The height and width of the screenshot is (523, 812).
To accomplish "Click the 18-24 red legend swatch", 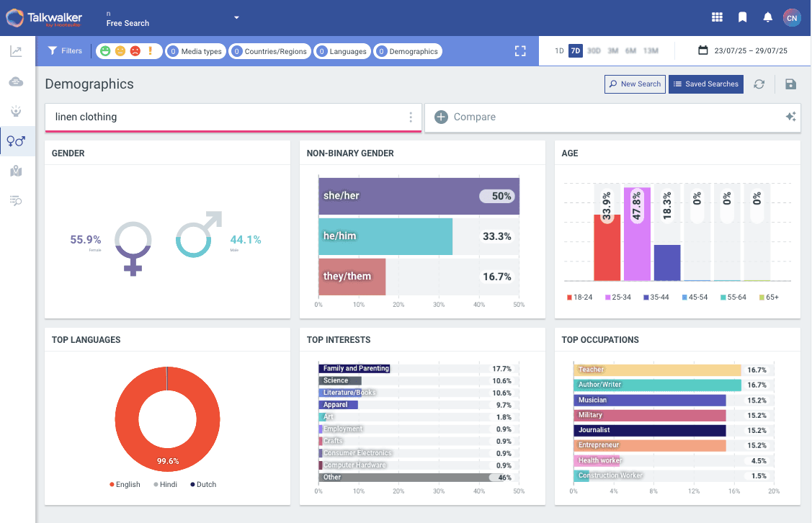I will pyautogui.click(x=569, y=297).
